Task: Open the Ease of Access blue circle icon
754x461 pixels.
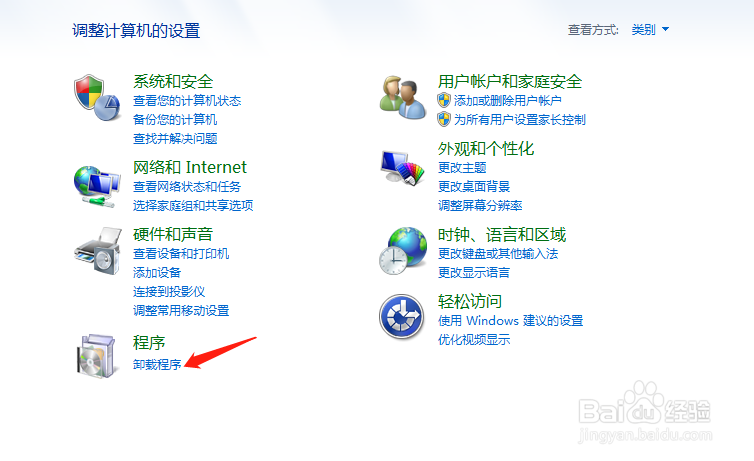Action: click(x=402, y=316)
